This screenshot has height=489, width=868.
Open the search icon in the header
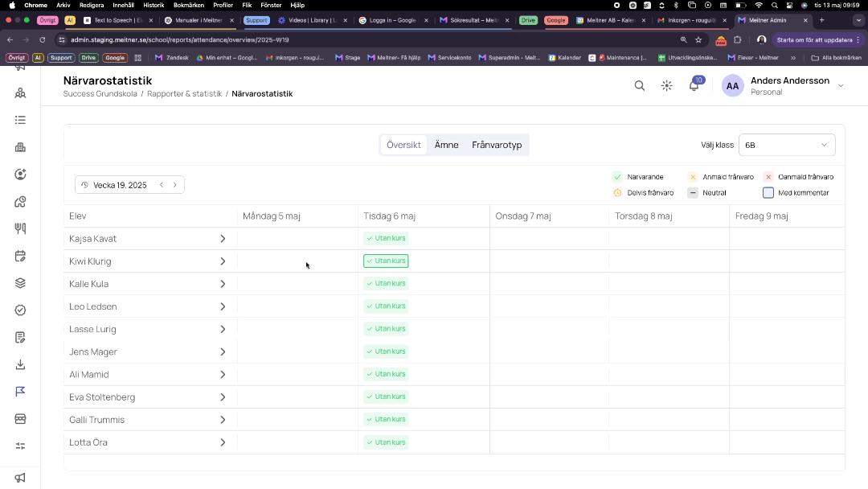(640, 86)
